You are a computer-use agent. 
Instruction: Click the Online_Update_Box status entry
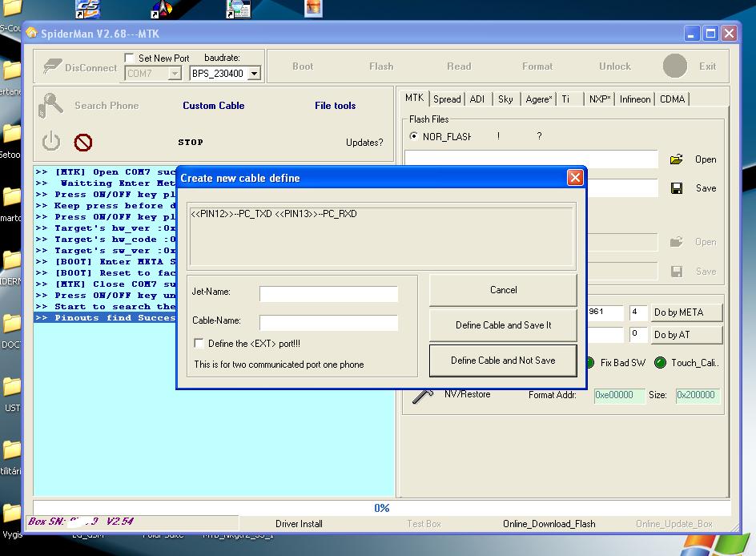pos(674,524)
